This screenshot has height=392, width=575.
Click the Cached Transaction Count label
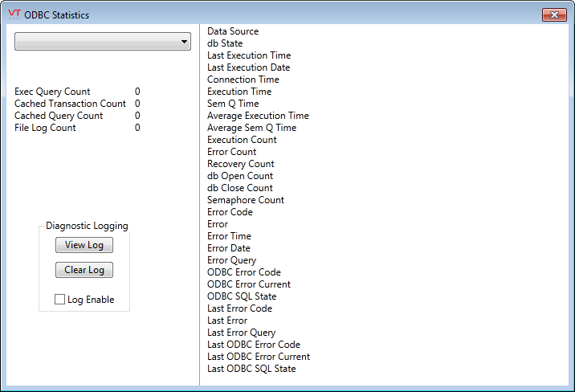70,104
